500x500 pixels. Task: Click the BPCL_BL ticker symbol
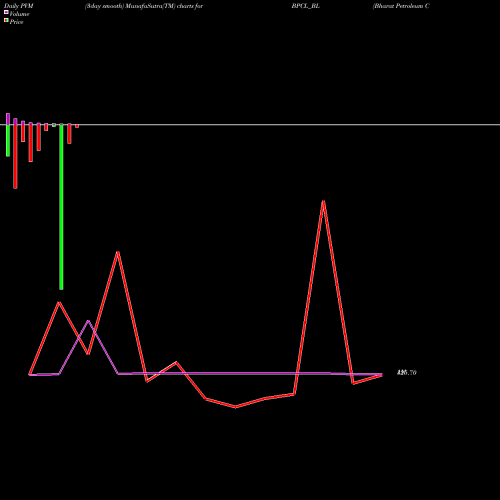[x=306, y=6]
